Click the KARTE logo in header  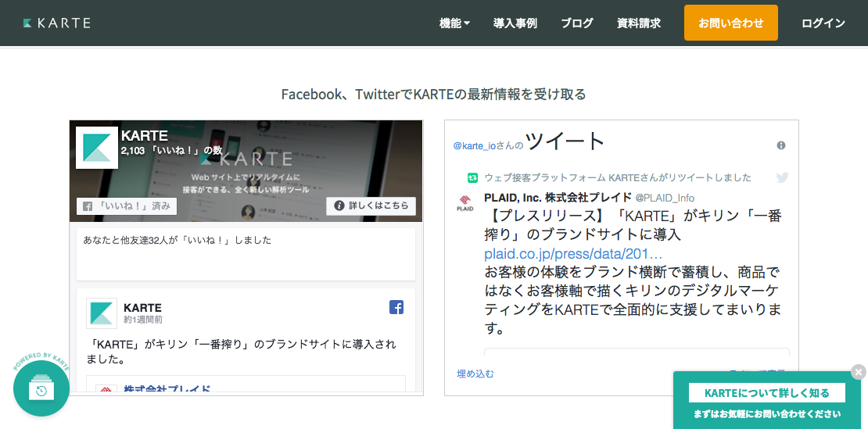click(x=57, y=23)
